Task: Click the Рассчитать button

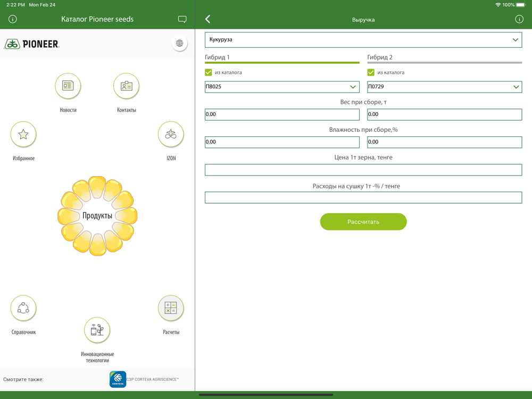Action: [363, 221]
